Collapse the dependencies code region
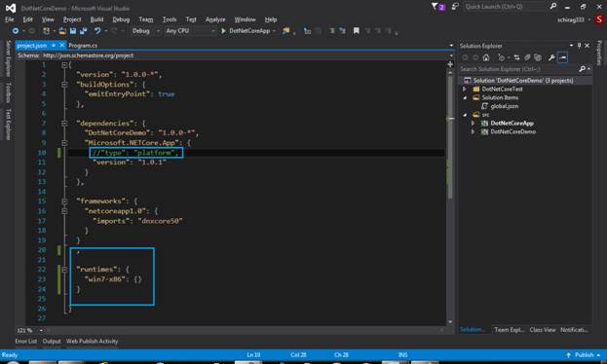 [64, 124]
